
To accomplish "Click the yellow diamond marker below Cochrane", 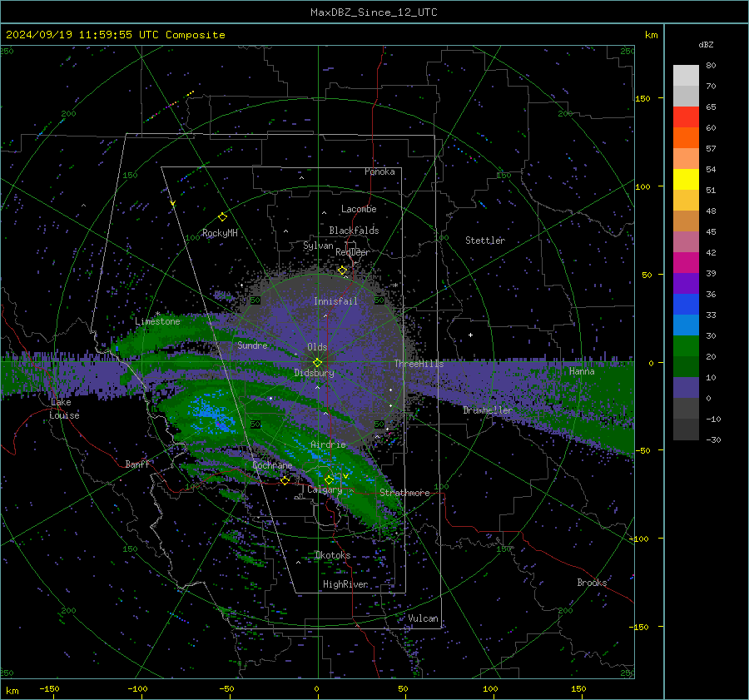I will pos(285,480).
